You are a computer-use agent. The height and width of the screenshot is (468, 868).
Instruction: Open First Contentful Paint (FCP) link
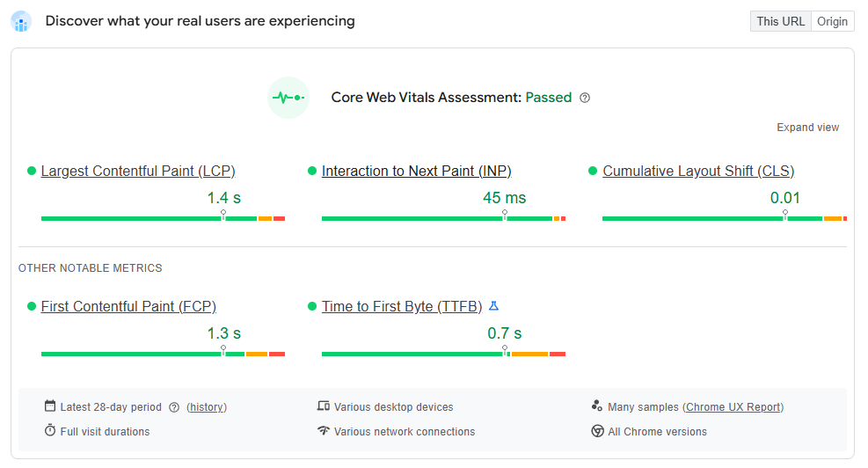(x=128, y=306)
